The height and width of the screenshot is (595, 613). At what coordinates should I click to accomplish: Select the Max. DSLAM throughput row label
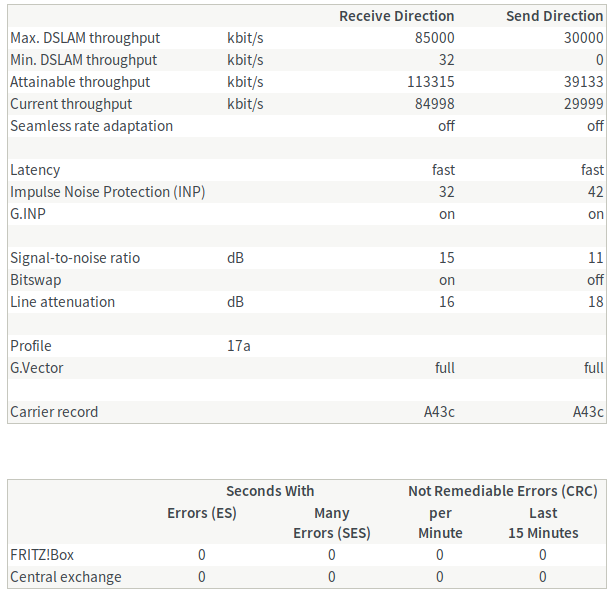click(x=85, y=38)
